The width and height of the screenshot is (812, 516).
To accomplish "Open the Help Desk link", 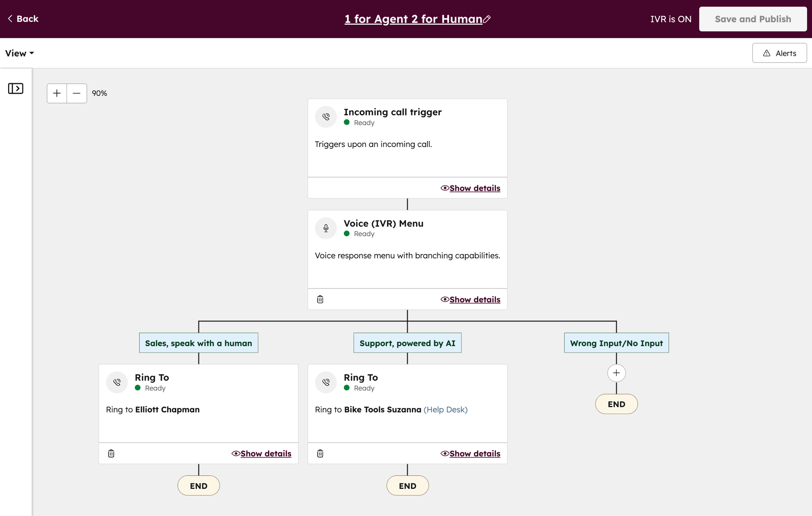I will pos(445,410).
